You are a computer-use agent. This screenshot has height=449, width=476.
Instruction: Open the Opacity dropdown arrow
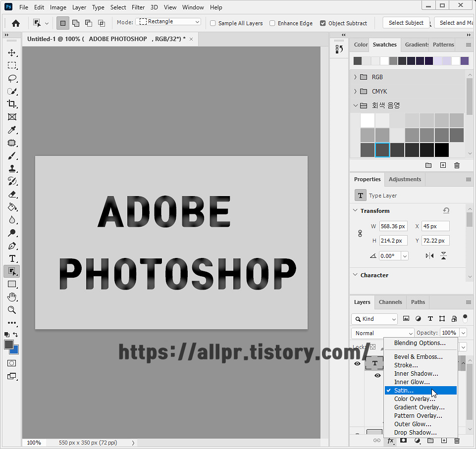coord(463,333)
